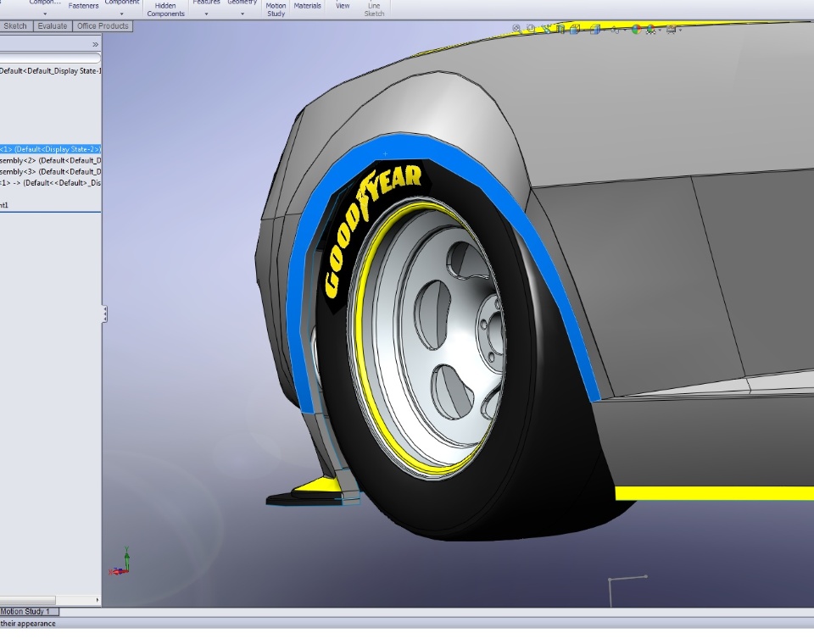814x644 pixels.
Task: Select the <1> -> (Default<<Default>_Dis tree item
Action: point(50,183)
